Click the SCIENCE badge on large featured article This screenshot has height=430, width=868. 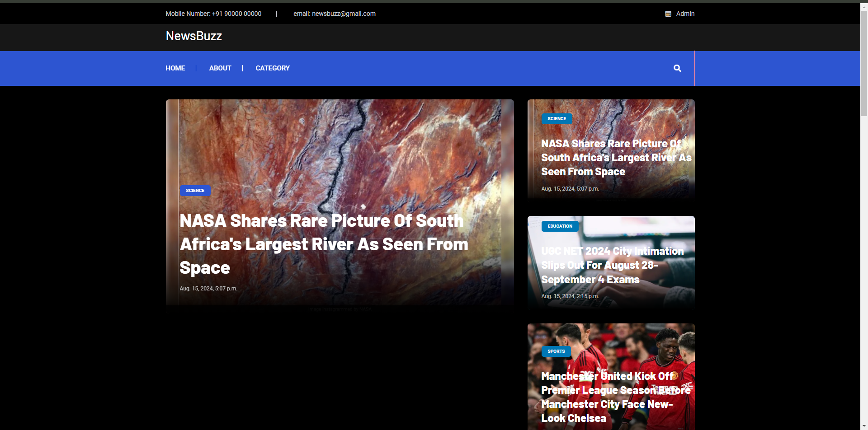(195, 191)
